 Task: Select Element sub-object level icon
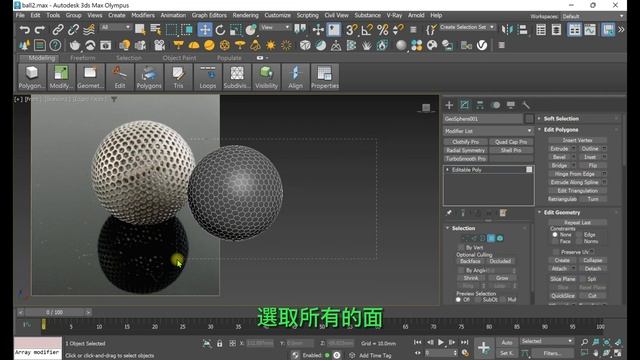[500, 238]
